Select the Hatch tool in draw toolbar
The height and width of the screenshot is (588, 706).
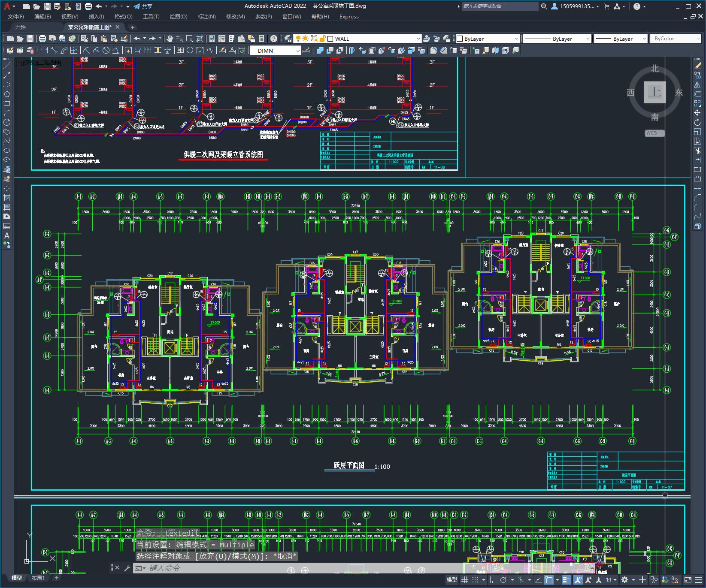click(6, 198)
